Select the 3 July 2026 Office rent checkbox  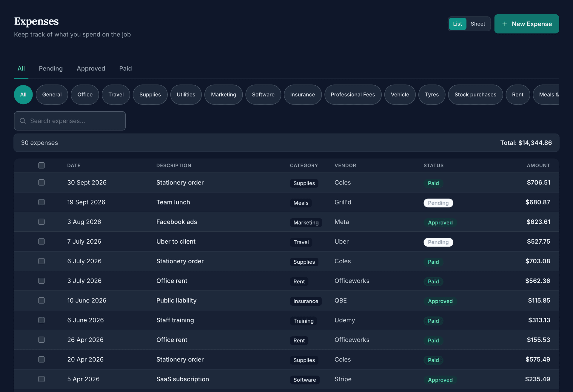coord(41,281)
